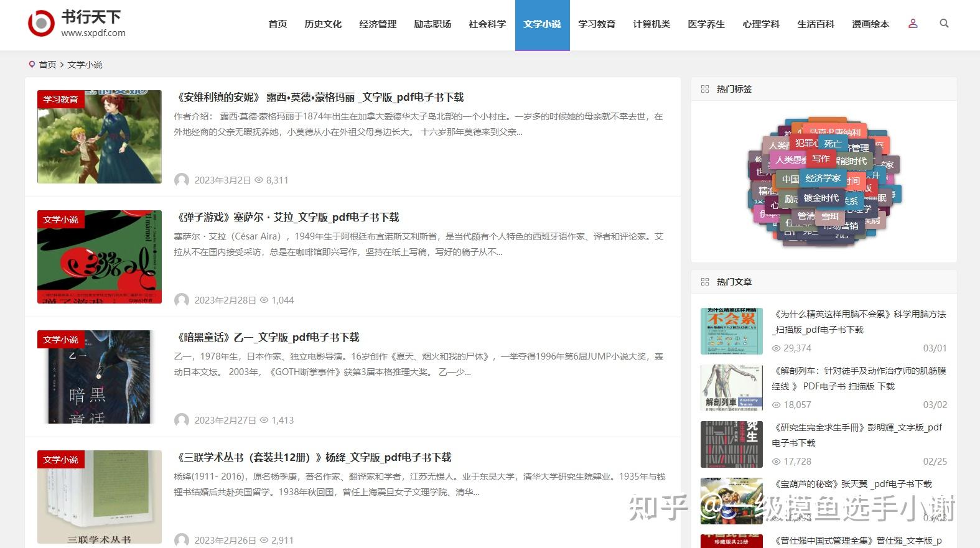Screen dimensions: 980x548
Task: Click the eye icon beside 18,057 views
Action: (776, 405)
